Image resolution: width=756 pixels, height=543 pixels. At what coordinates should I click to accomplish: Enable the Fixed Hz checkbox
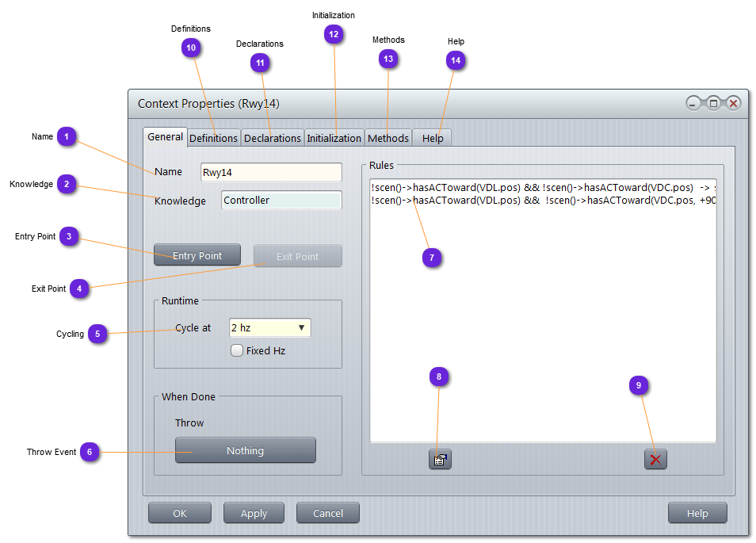tap(237, 351)
